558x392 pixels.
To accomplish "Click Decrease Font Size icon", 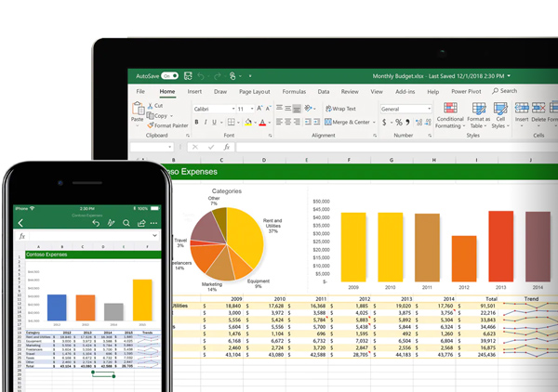I will click(269, 108).
